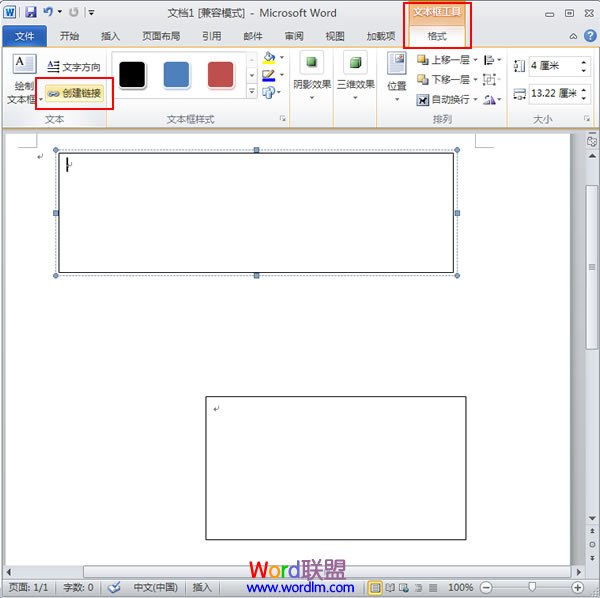This screenshot has height=598, width=600.
Task: Switch to print layout view icon
Action: (375, 587)
